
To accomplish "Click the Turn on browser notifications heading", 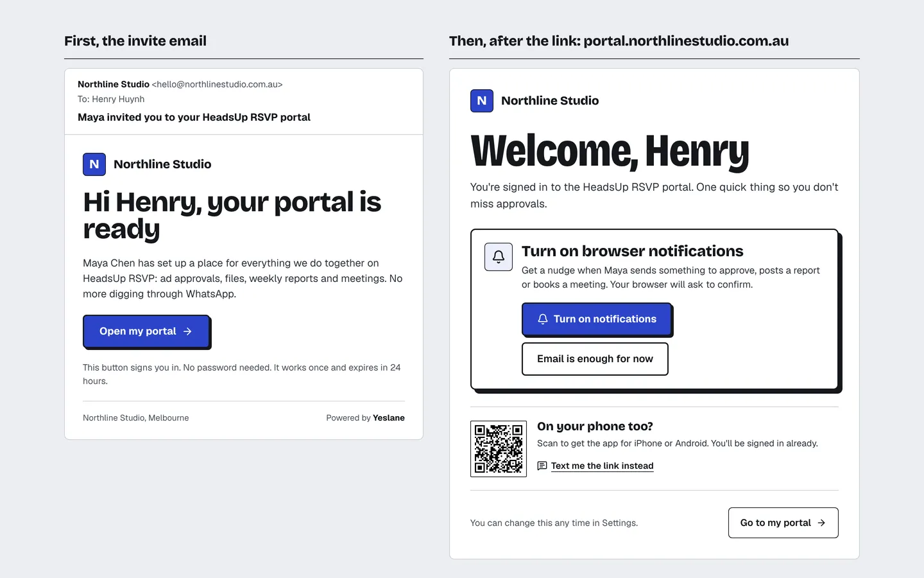I will click(632, 251).
